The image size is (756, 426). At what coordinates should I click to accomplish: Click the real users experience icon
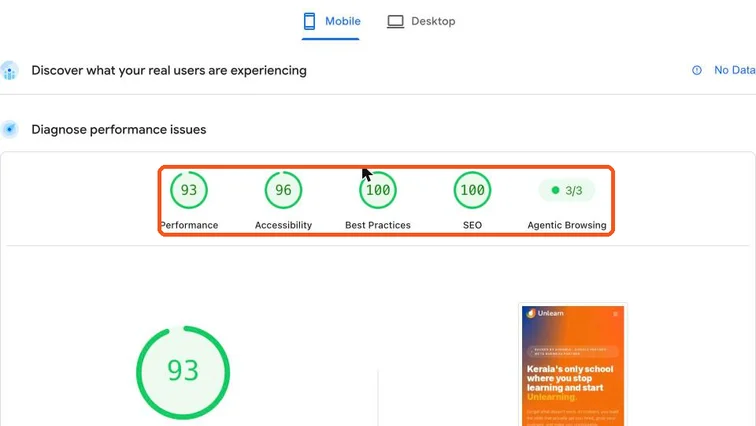10,71
